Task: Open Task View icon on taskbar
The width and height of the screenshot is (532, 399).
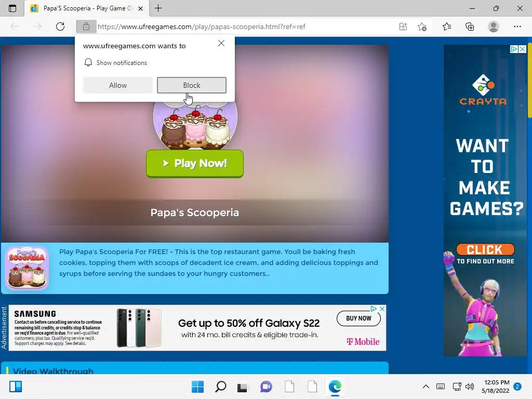Action: 242,387
